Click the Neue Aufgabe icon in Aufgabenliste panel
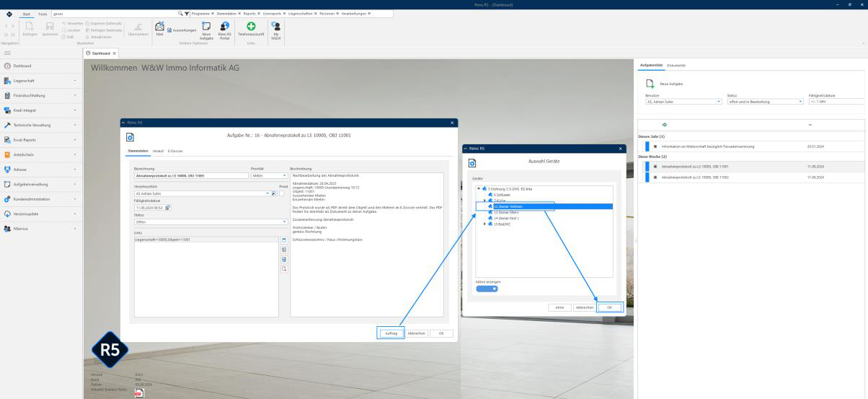The width and height of the screenshot is (868, 399). (650, 84)
